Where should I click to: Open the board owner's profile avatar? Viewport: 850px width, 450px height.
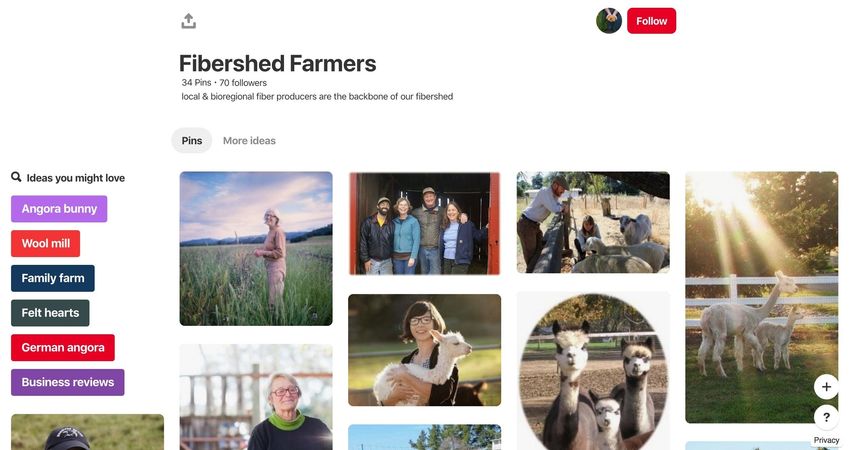pos(609,21)
